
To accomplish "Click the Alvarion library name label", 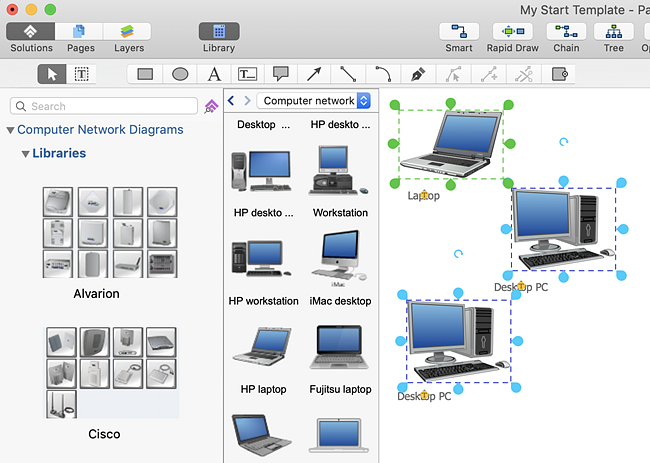I will pos(96,293).
